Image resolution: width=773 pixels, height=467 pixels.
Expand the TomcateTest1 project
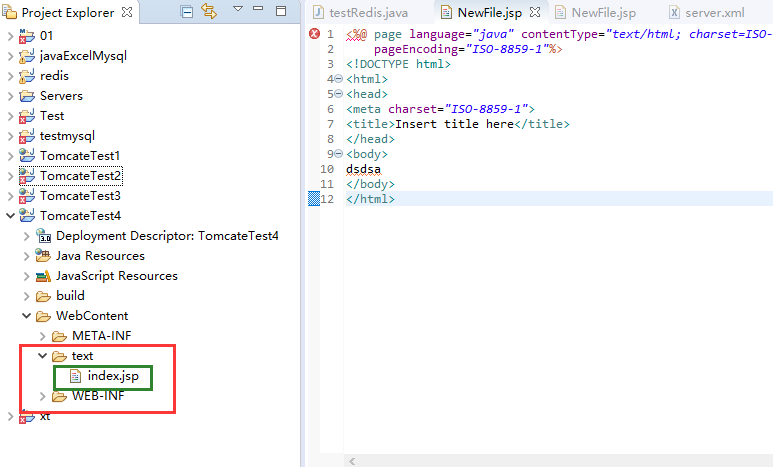tap(10, 156)
